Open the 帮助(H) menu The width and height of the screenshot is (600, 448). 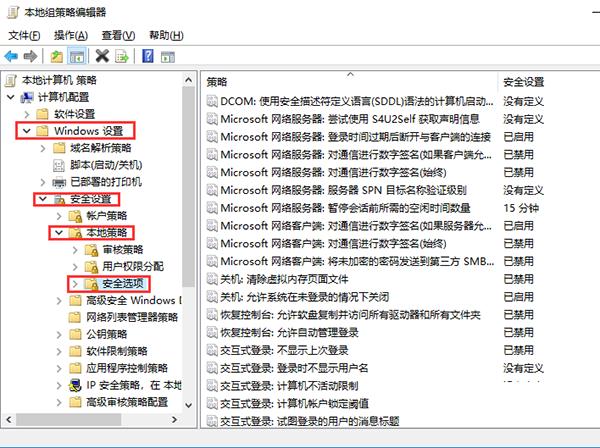point(166,36)
